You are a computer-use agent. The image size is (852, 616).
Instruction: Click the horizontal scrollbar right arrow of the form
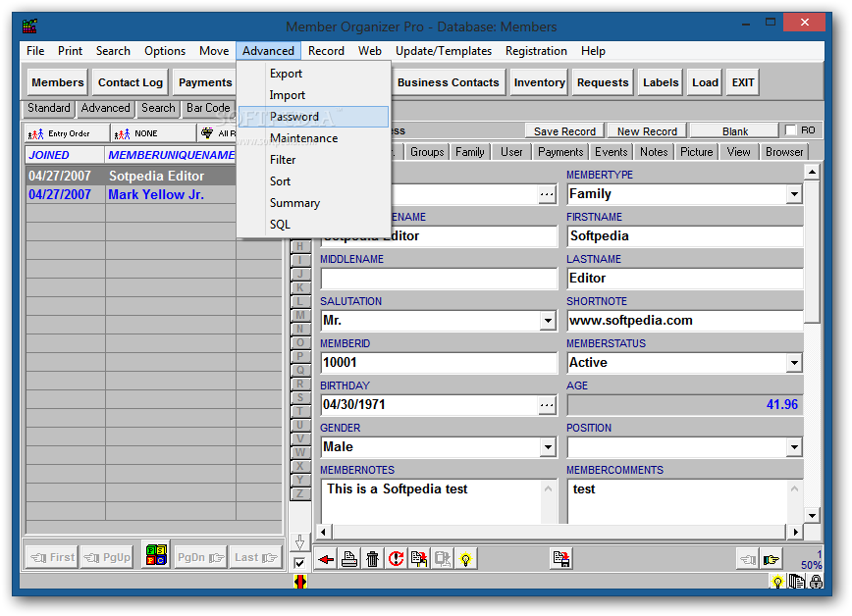[x=795, y=532]
